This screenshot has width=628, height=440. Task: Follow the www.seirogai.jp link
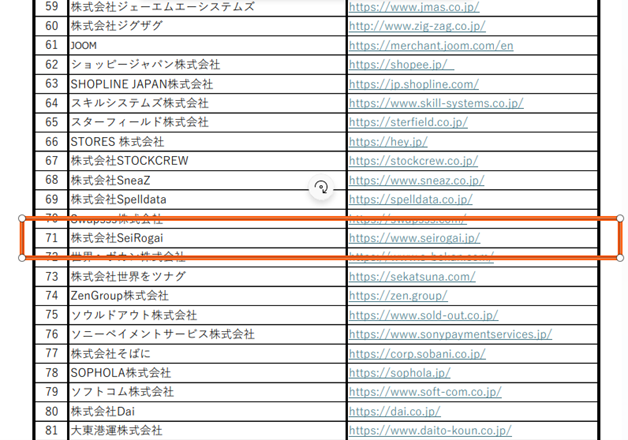click(x=414, y=238)
